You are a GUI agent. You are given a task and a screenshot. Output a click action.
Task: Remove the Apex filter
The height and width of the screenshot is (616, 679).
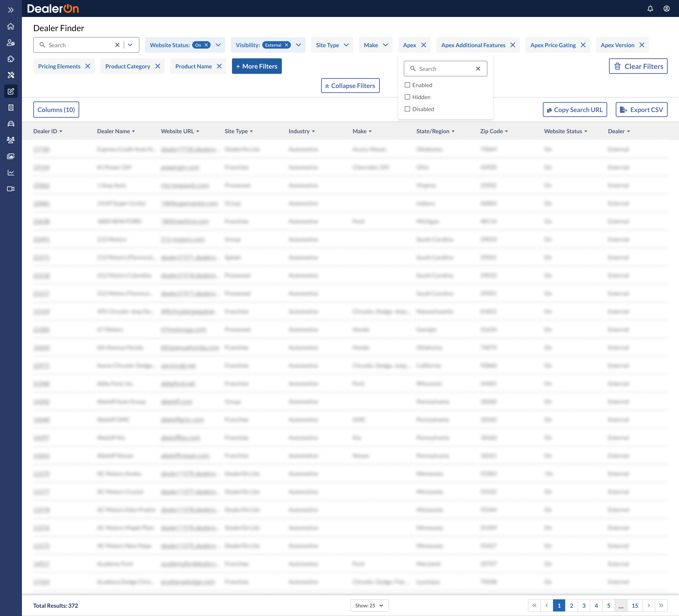(424, 45)
